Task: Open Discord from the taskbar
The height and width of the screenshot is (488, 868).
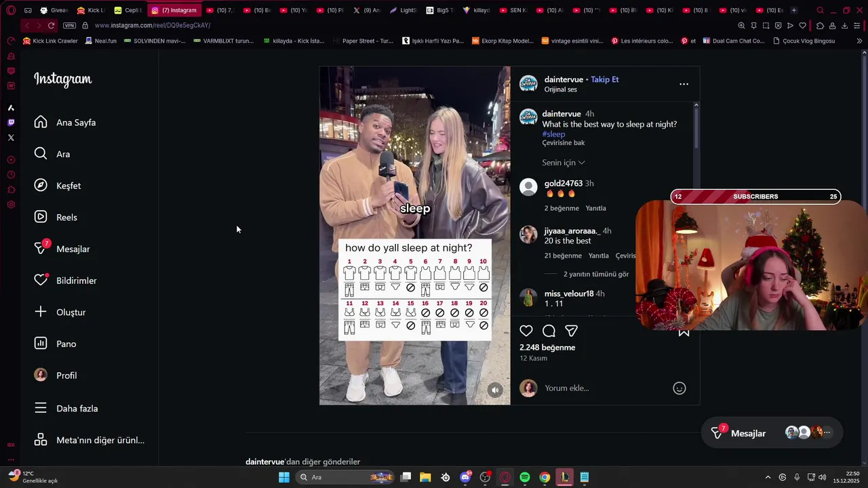Action: click(x=465, y=477)
